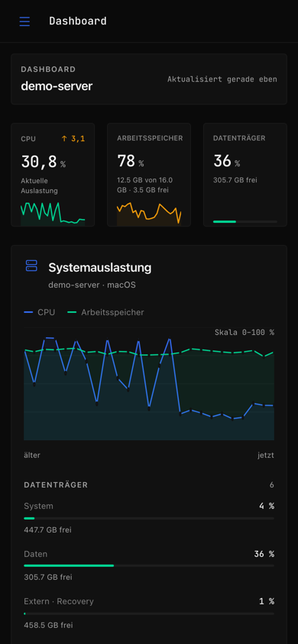The image size is (298, 644).
Task: Click the 36 % value in Datenträger card
Action: pos(227,162)
